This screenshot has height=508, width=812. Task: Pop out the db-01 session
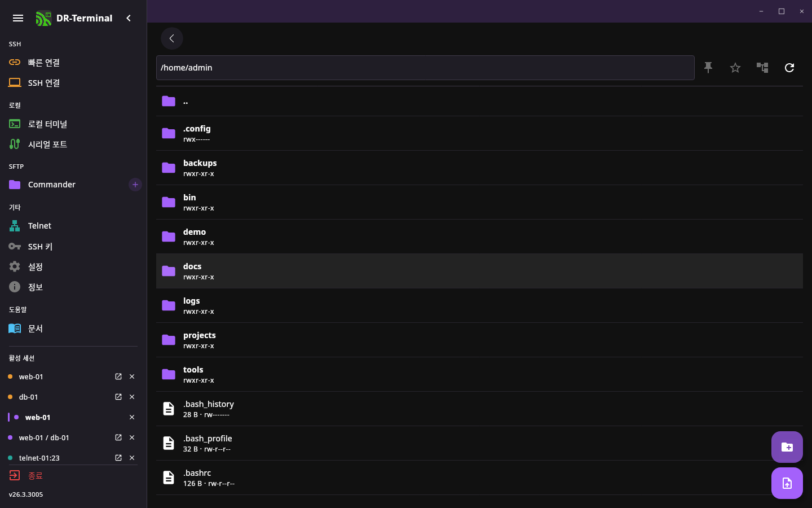tap(118, 397)
